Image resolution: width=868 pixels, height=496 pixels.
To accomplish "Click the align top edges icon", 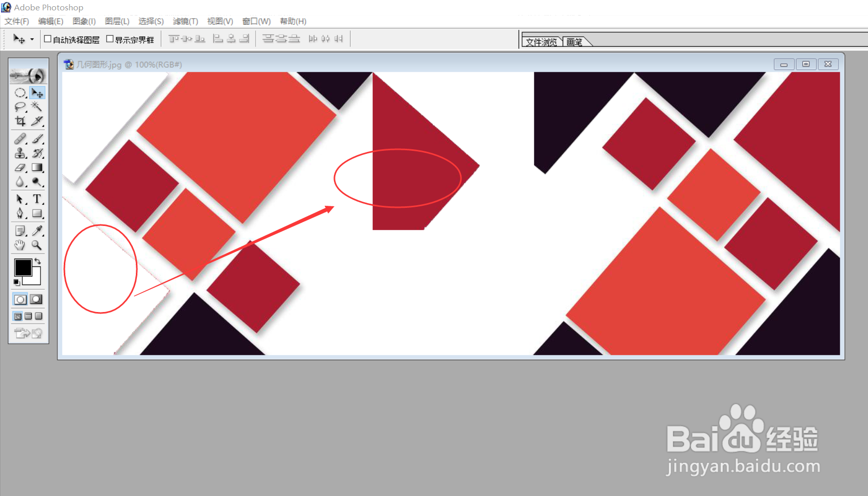I will [x=174, y=39].
